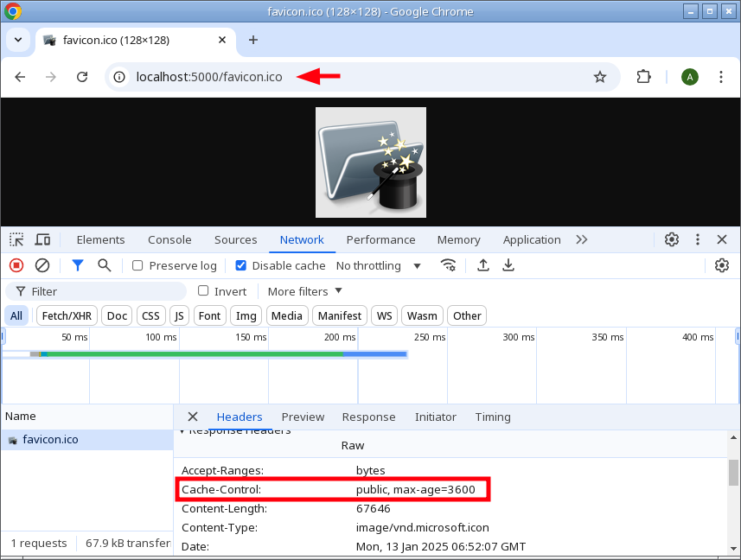Open the Performance tab
Image resolution: width=741 pixels, height=560 pixels.
[381, 240]
